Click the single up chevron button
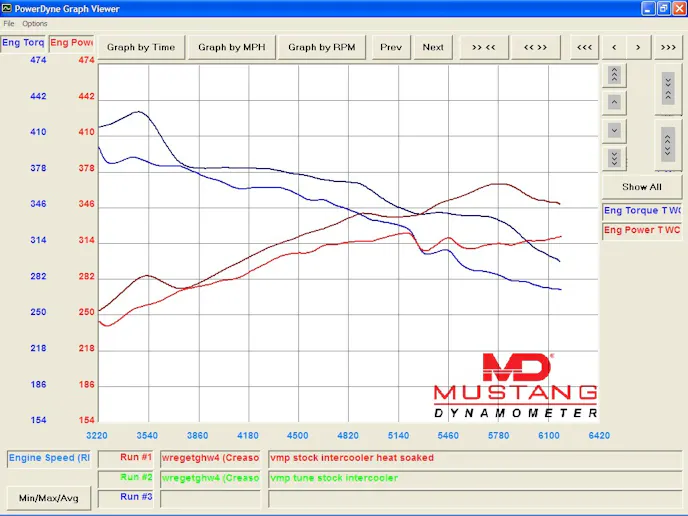This screenshot has width=688, height=516. [x=614, y=102]
